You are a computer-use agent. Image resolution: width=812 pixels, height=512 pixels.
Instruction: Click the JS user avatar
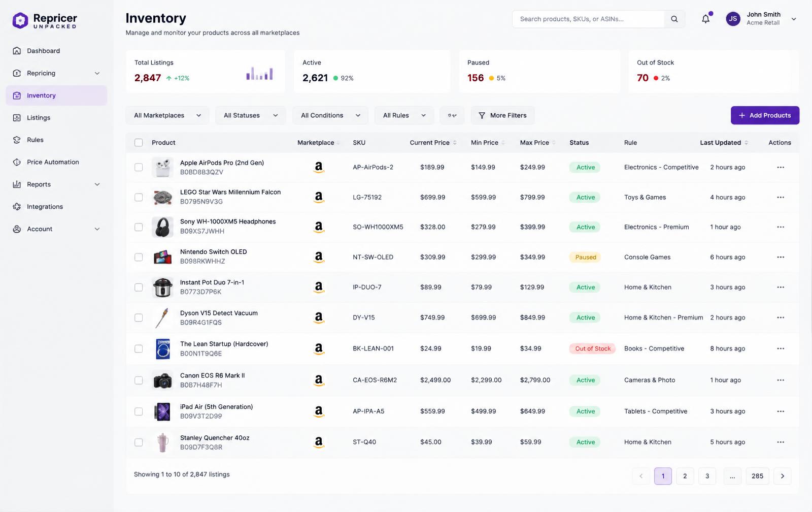tap(733, 19)
